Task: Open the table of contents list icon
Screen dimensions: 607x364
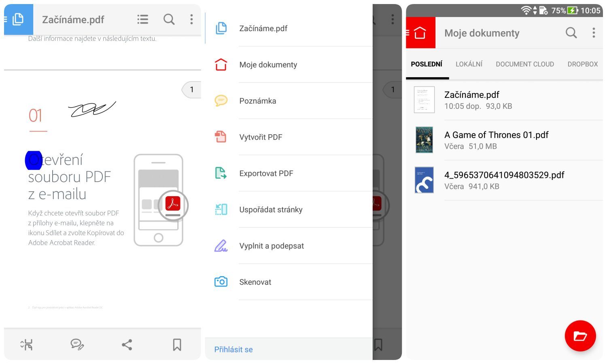Action: 142,19
